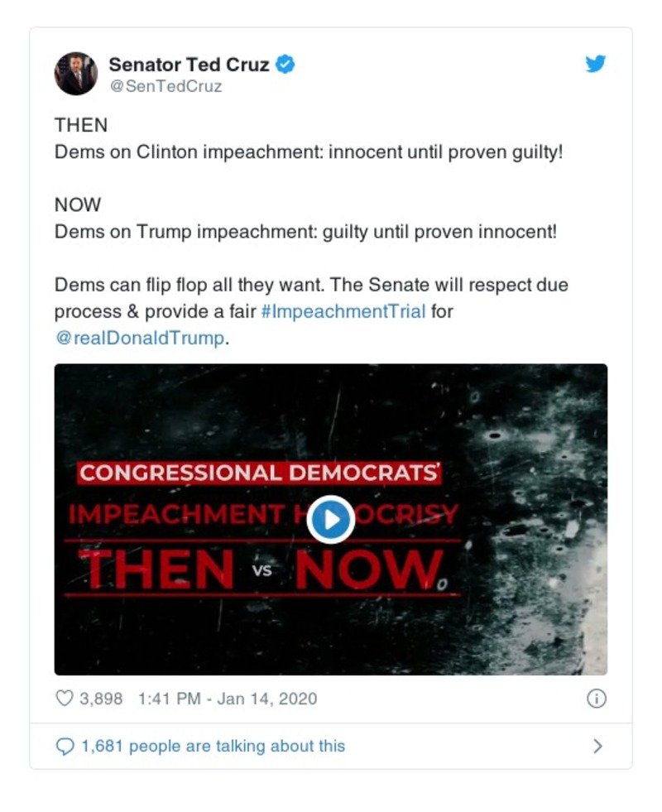
Task: Click the info icon near the timestamp
Action: [595, 698]
